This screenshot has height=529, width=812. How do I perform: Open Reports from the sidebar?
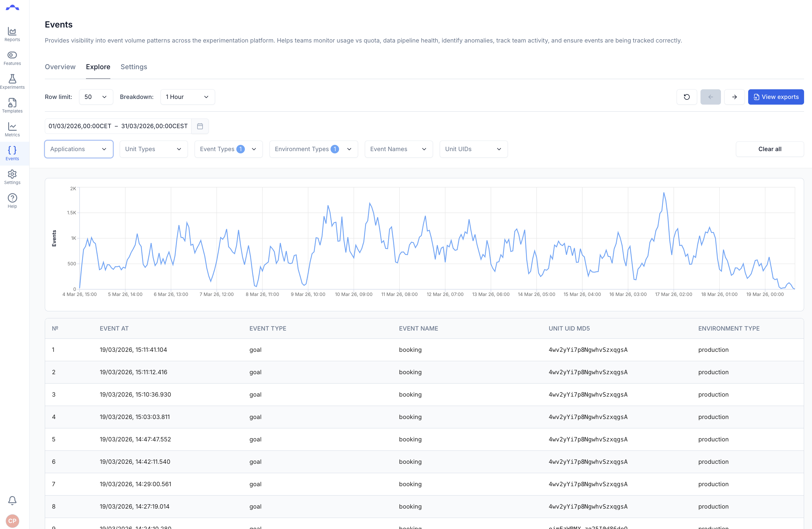12,34
